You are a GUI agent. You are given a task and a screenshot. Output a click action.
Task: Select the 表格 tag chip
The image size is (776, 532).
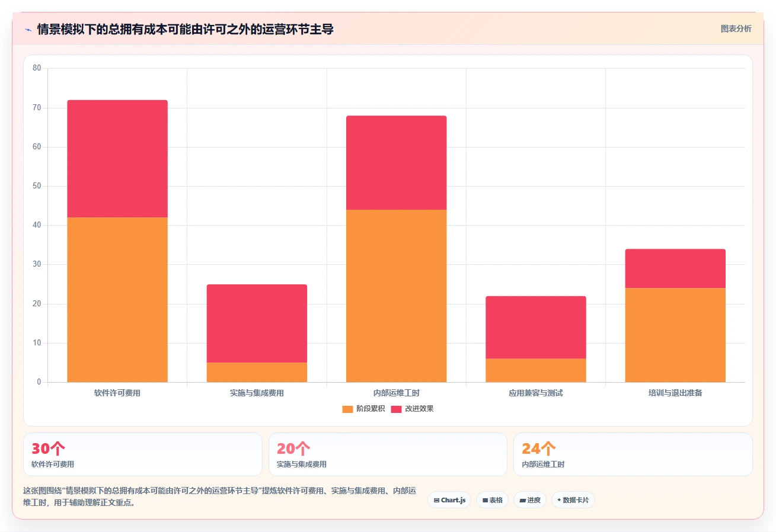(x=492, y=500)
